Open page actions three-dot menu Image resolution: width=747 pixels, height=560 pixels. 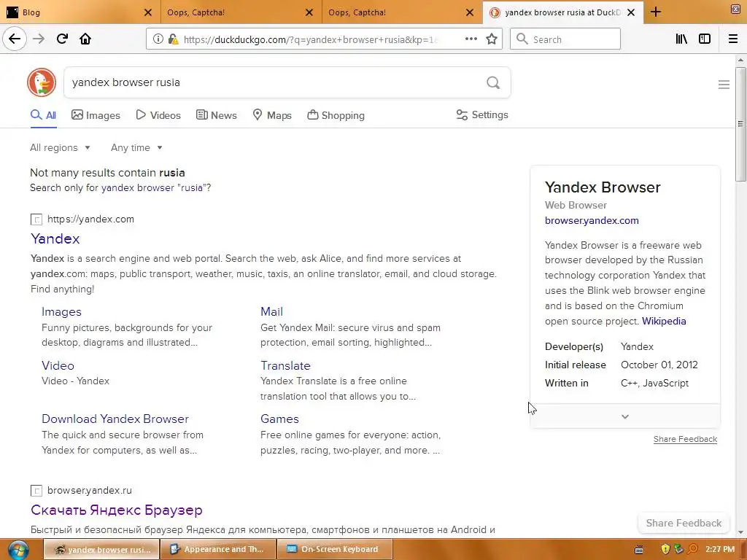(x=471, y=39)
